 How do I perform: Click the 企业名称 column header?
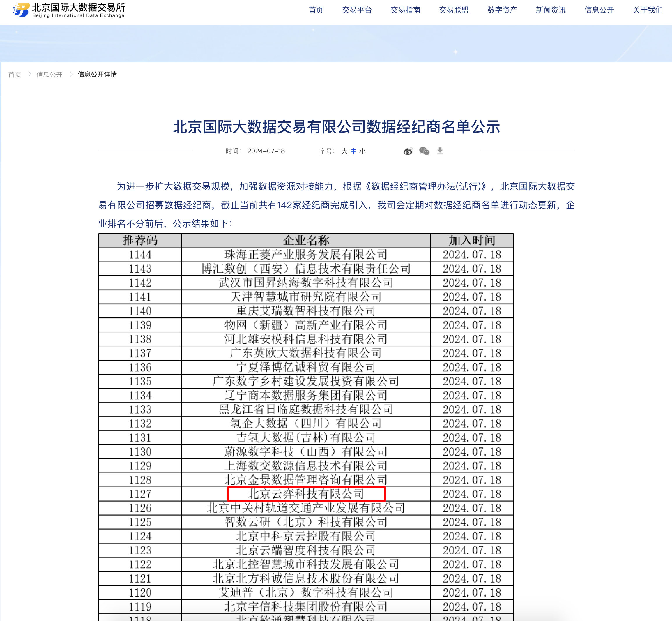306,241
